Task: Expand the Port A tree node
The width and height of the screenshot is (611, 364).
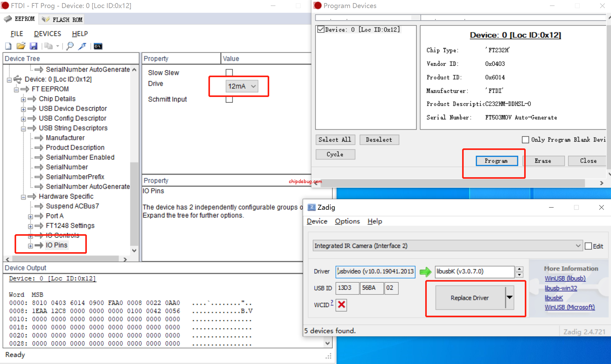Action: tap(30, 216)
